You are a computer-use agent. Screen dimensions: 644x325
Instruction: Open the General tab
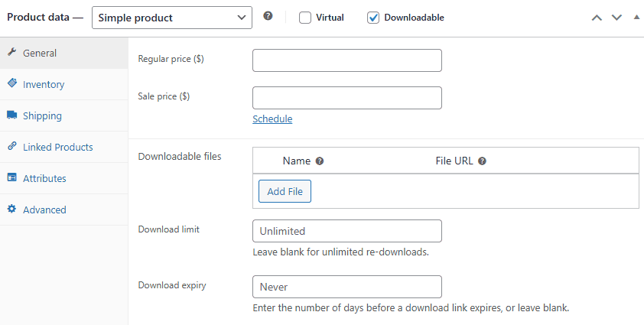[x=64, y=53]
